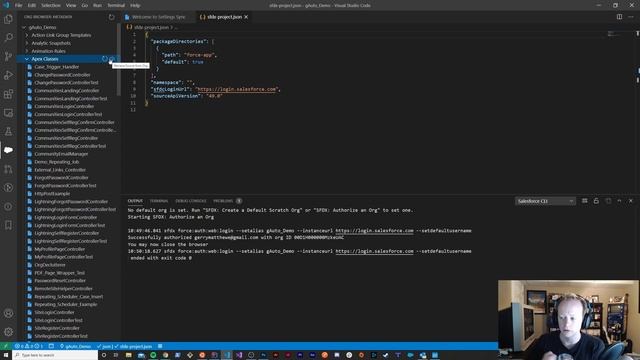
Task: Open the output log in editor
Action: [608, 201]
